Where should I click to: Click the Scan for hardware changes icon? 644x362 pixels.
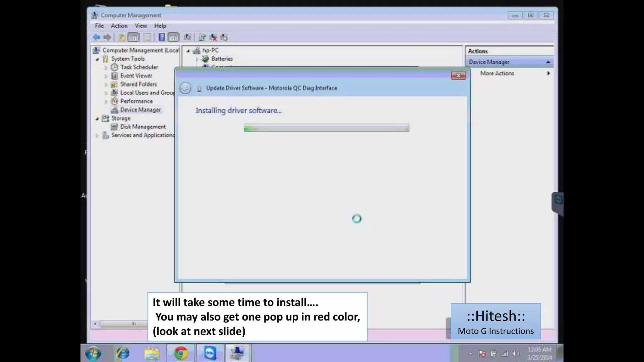pyautogui.click(x=187, y=37)
